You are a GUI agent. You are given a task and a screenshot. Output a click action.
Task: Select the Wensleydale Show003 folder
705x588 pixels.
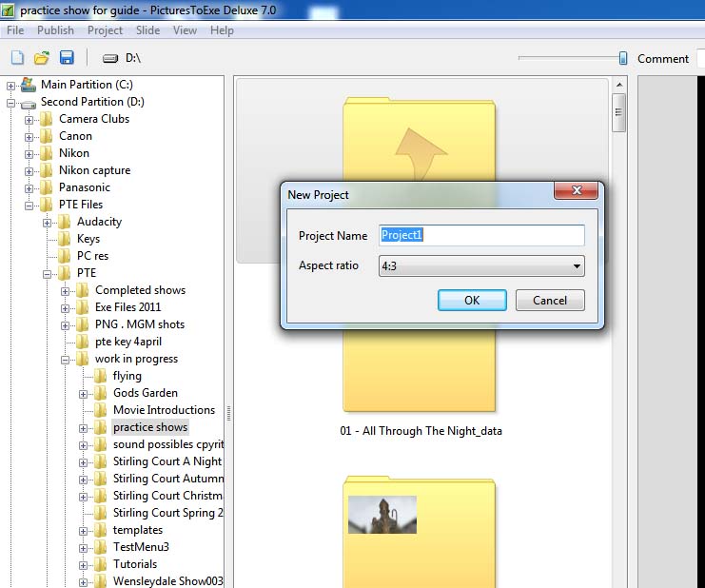(x=168, y=580)
